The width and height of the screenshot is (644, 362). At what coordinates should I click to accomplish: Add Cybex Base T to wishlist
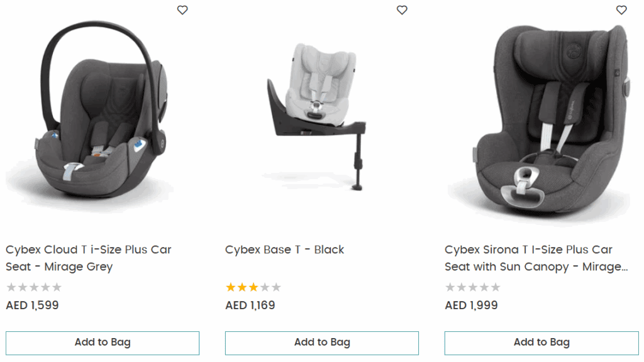pyautogui.click(x=402, y=10)
